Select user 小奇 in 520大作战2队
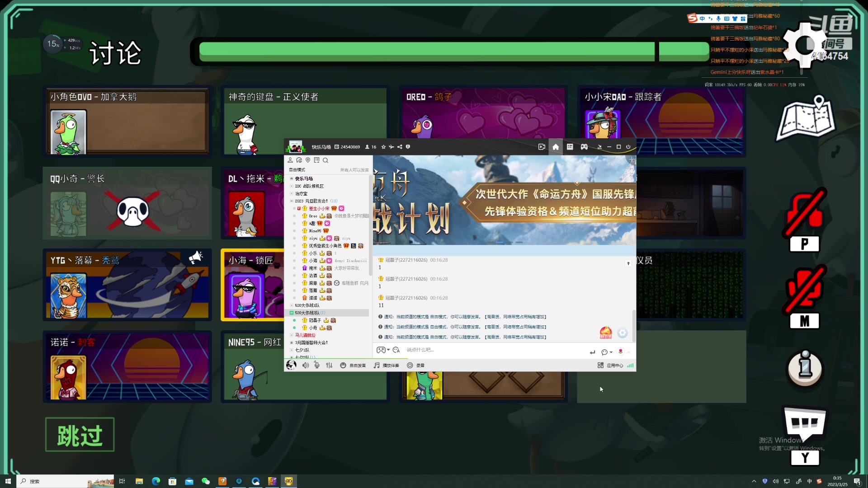Viewport: 868px width, 488px height. (313, 328)
